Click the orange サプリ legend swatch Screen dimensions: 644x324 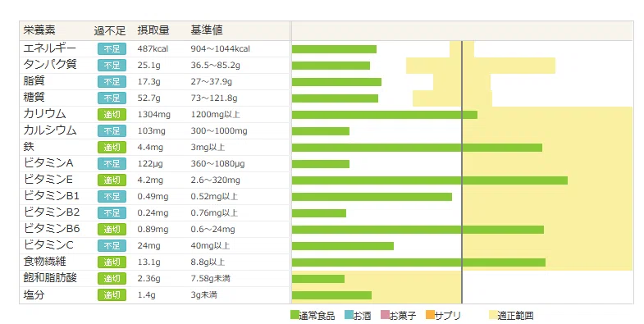point(430,315)
